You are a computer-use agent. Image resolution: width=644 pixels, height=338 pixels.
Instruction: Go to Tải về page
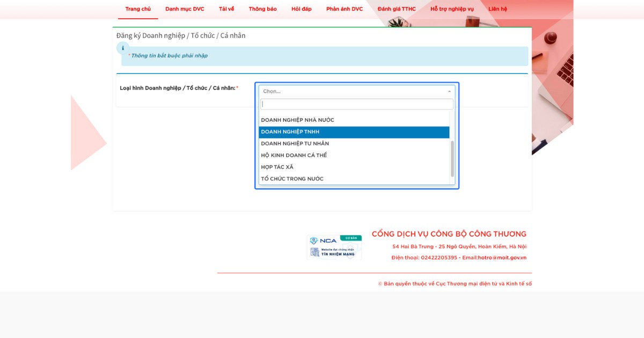tap(226, 9)
